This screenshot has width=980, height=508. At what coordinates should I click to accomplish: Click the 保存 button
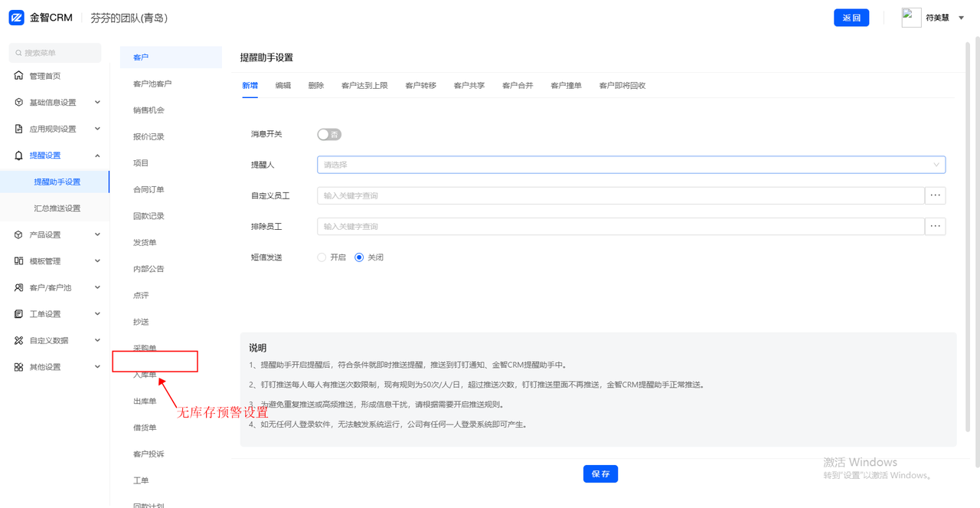600,474
